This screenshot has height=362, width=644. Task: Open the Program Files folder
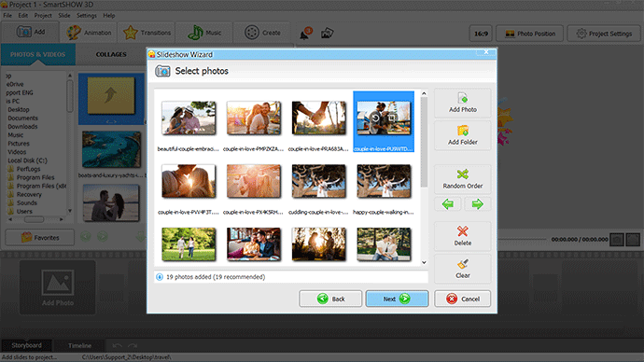click(35, 177)
